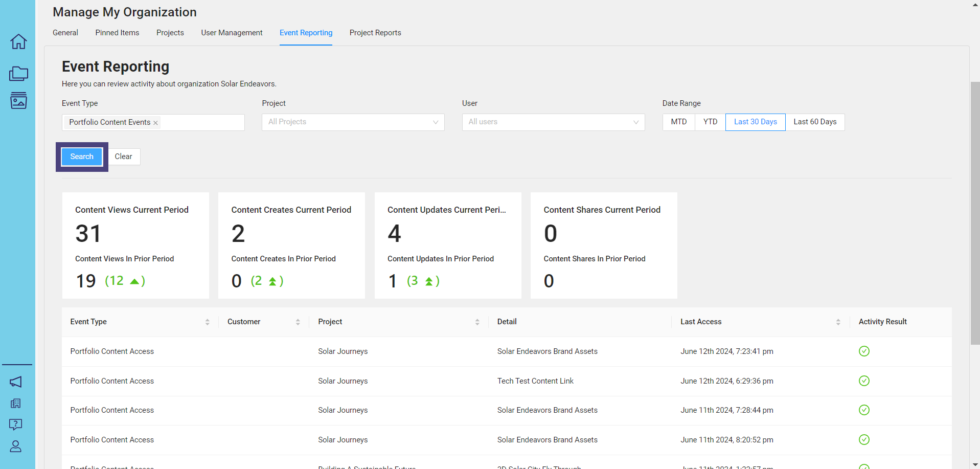Switch to the General tab
Screen dimensions: 980x469
(65, 33)
